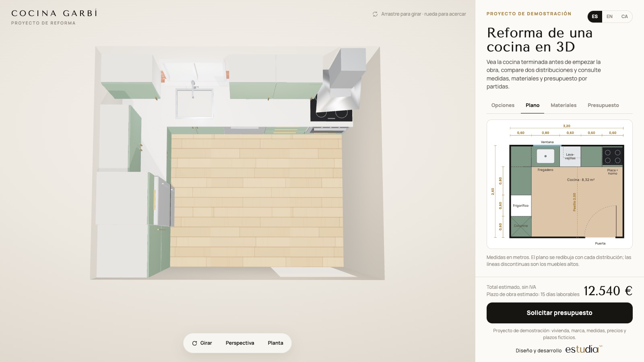The height and width of the screenshot is (362, 644).
Task: Open the Opciones tab
Action: [x=503, y=105]
